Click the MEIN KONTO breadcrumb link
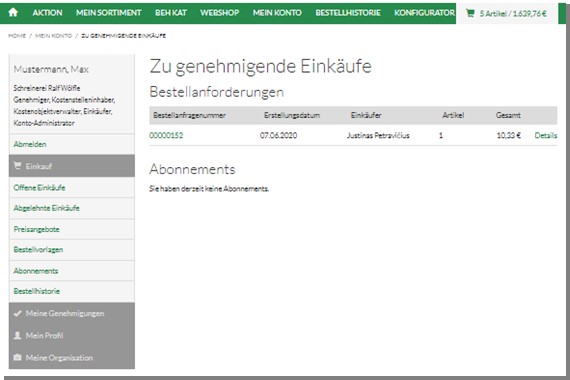 tap(53, 36)
